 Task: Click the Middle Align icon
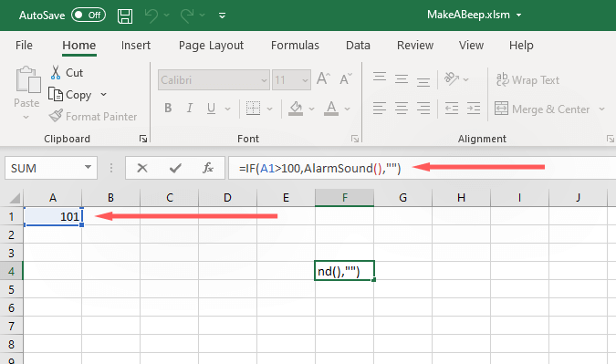coord(402,79)
